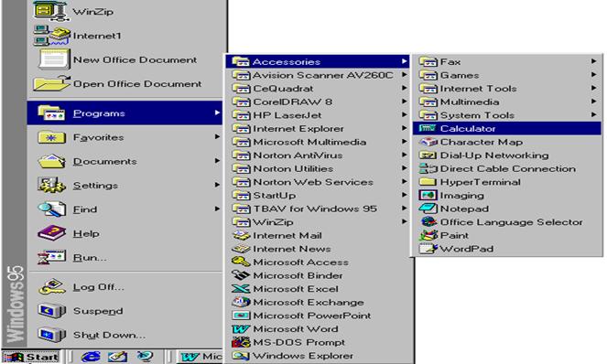Expand the Settings submenu arrow
Image resolution: width=607 pixels, height=364 pixels.
click(x=217, y=185)
